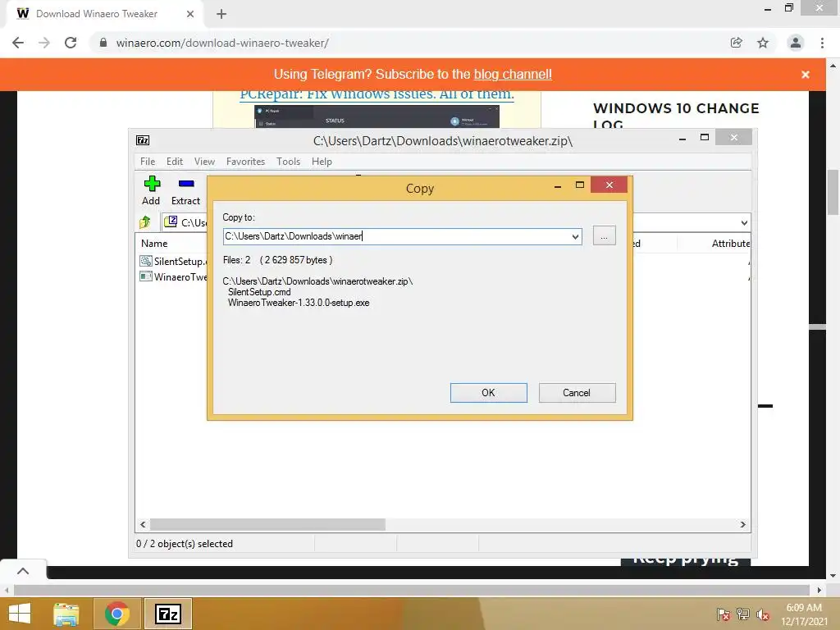Viewport: 840px width, 630px height.
Task: Click the Chrome address bar URL
Action: pyautogui.click(x=222, y=43)
